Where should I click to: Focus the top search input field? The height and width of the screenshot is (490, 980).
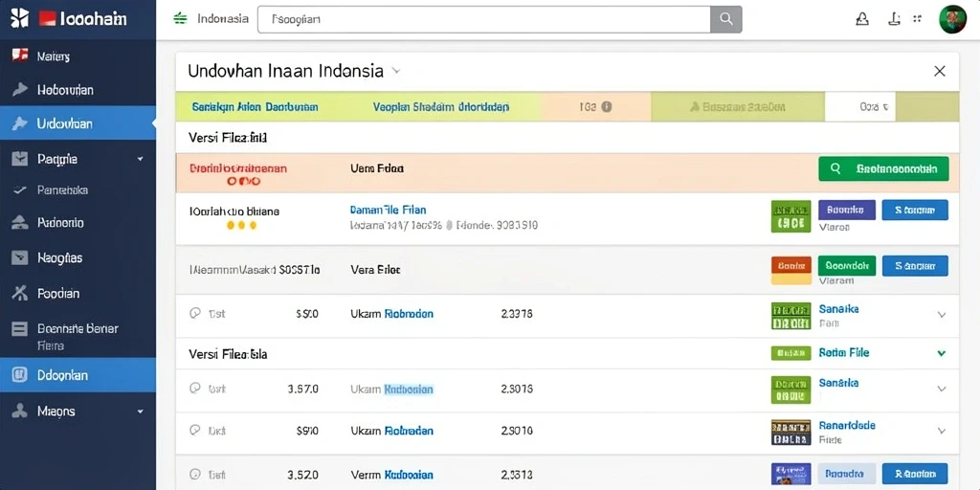click(483, 19)
